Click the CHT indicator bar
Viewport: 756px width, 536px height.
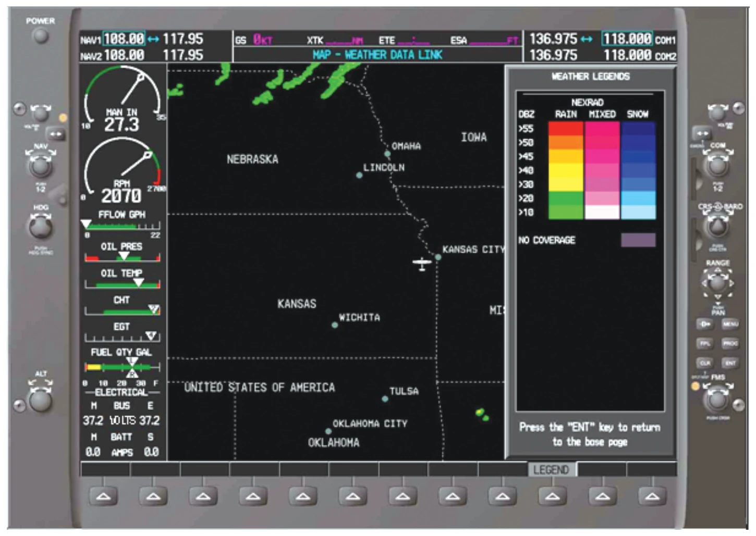(x=123, y=311)
